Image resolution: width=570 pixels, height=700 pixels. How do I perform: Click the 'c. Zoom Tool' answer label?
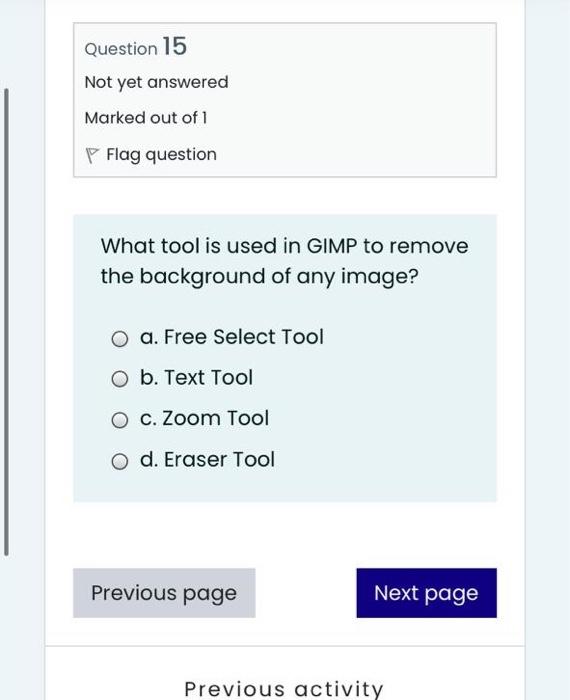point(204,418)
